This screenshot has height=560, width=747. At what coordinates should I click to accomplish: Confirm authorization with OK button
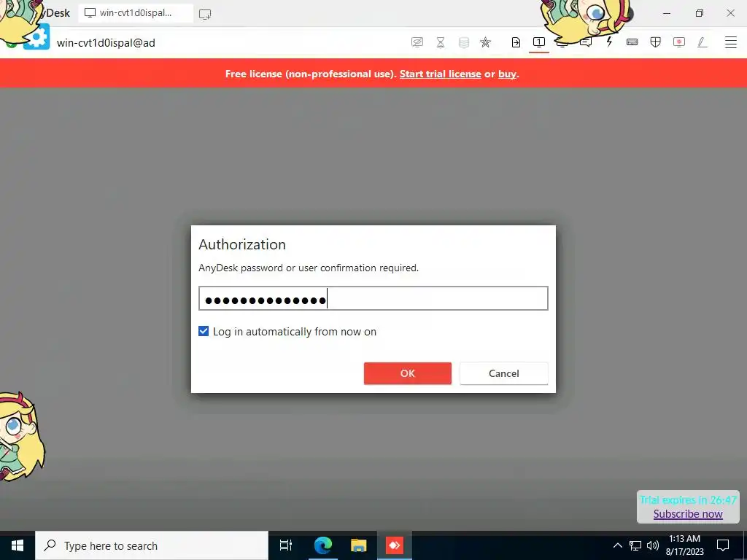coord(407,373)
